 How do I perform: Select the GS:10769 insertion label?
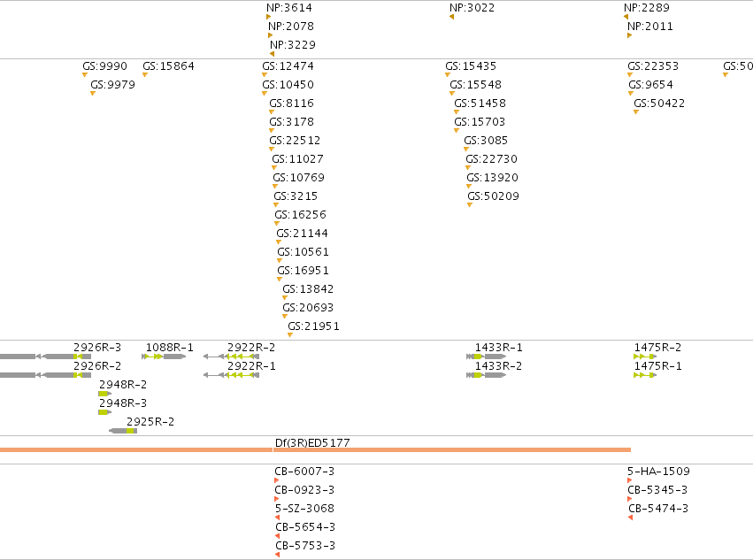click(299, 177)
